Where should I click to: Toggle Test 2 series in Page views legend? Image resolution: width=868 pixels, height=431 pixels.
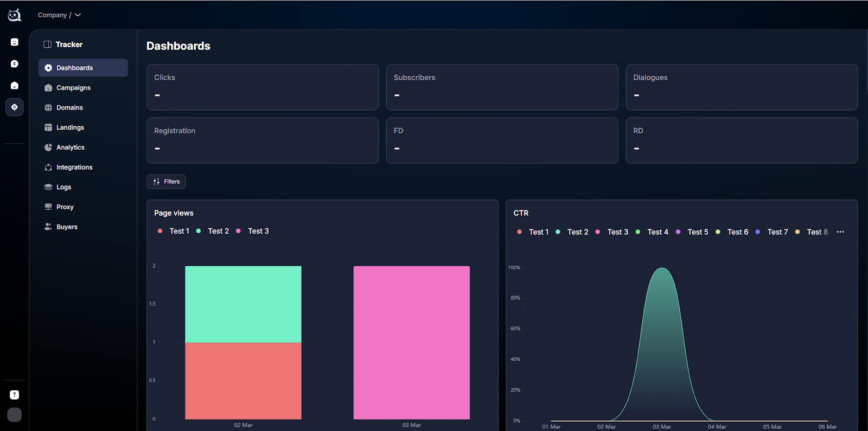[213, 231]
